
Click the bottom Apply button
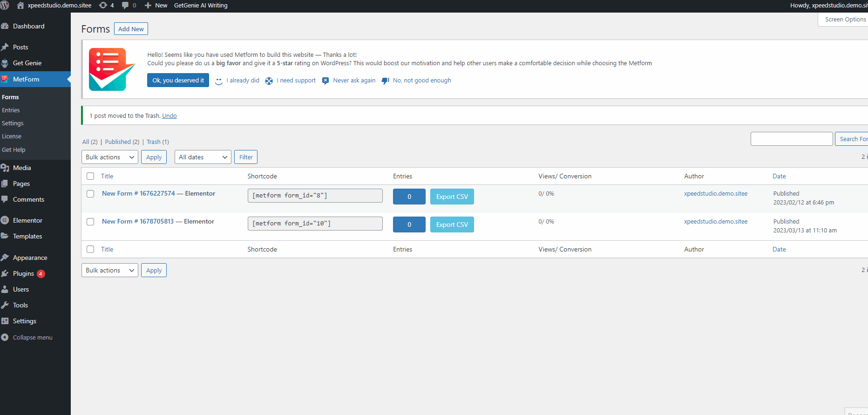[154, 270]
